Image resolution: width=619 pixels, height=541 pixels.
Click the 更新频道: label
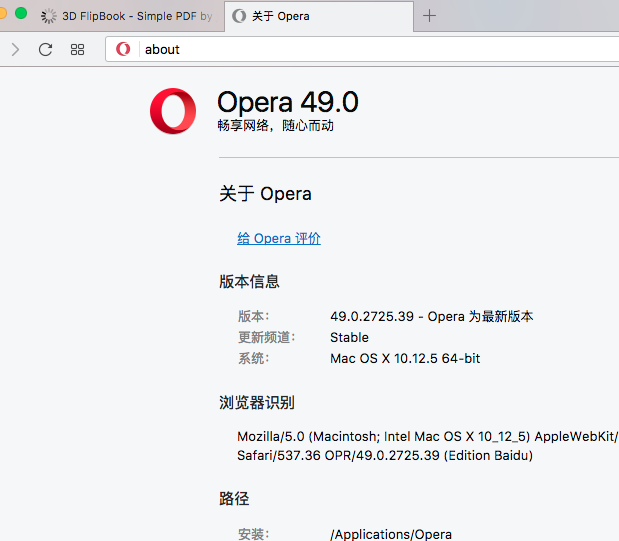coord(266,337)
